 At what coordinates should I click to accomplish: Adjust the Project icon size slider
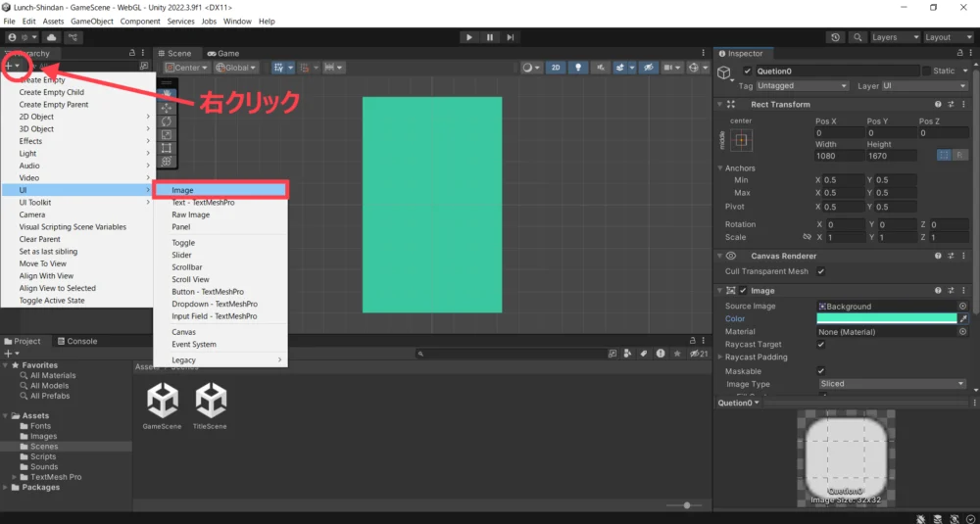[687, 506]
